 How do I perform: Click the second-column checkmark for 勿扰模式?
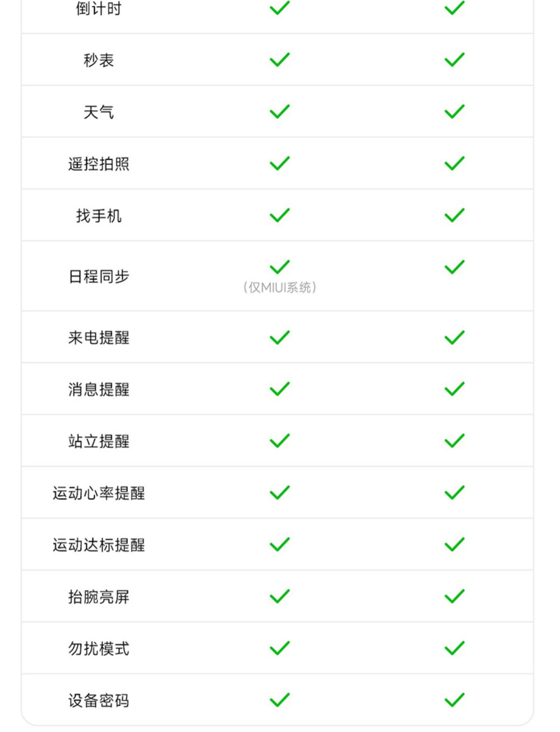[x=454, y=649]
